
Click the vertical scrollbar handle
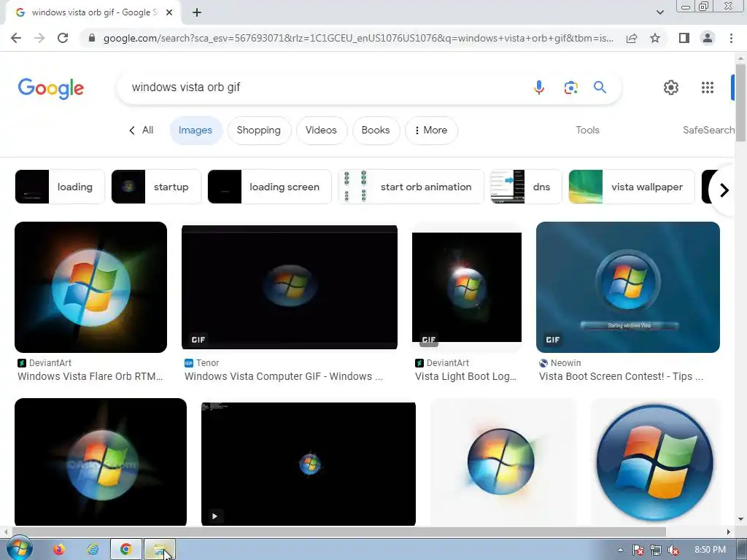pos(740,102)
